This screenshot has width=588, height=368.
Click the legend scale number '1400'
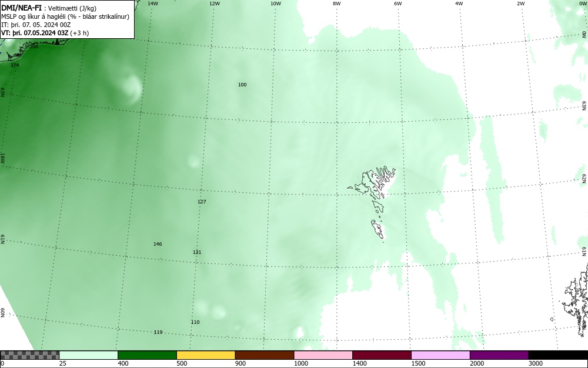pos(360,363)
